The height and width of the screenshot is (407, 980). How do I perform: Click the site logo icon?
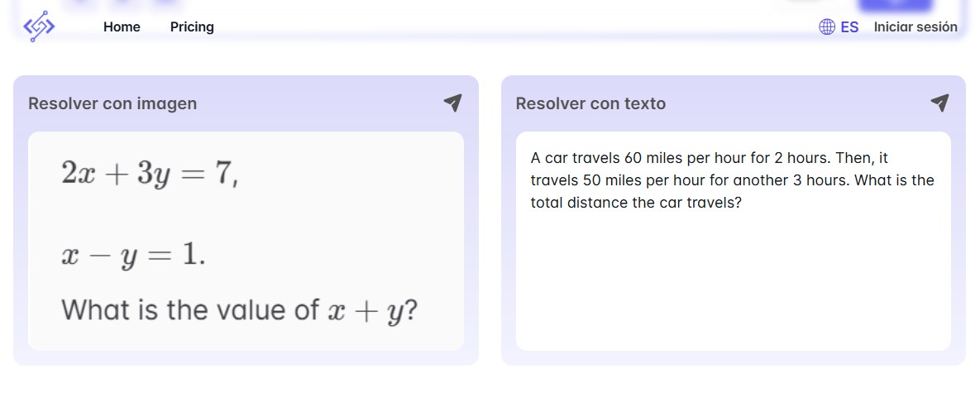click(39, 26)
